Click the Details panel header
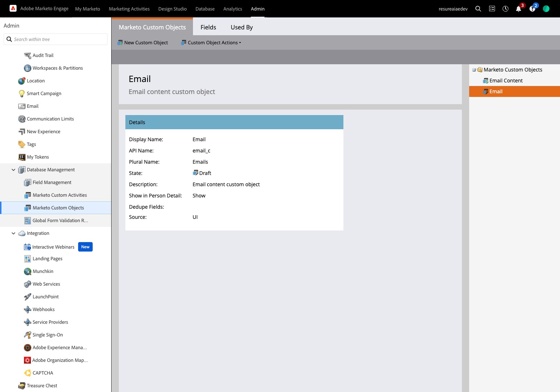This screenshot has height=392, width=560. pyautogui.click(x=234, y=122)
